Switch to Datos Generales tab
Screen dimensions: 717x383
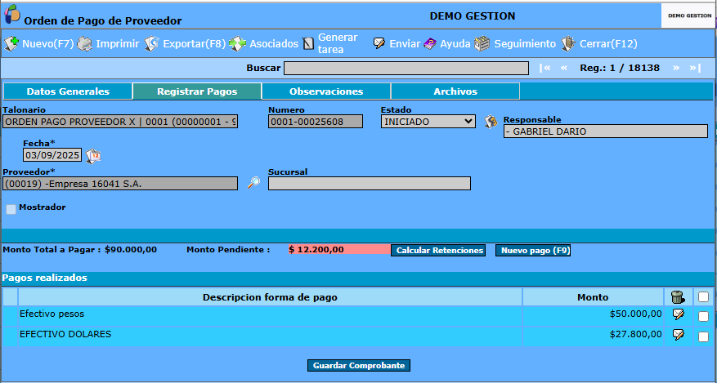[x=68, y=91]
